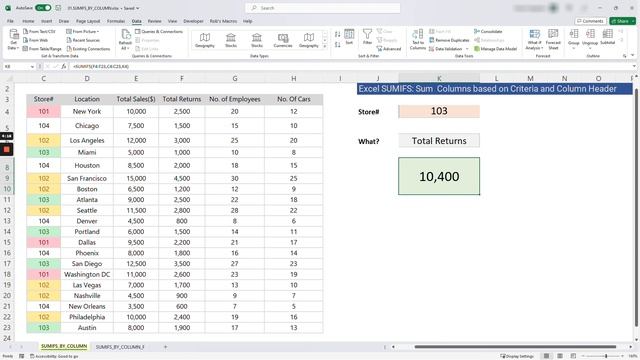The height and width of the screenshot is (360, 640).
Task: Open the Review tab
Action: pyautogui.click(x=154, y=21)
